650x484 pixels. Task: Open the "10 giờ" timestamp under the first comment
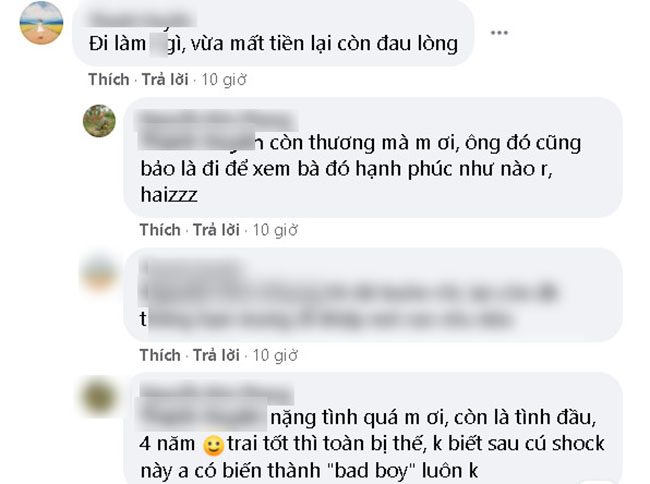point(224,80)
